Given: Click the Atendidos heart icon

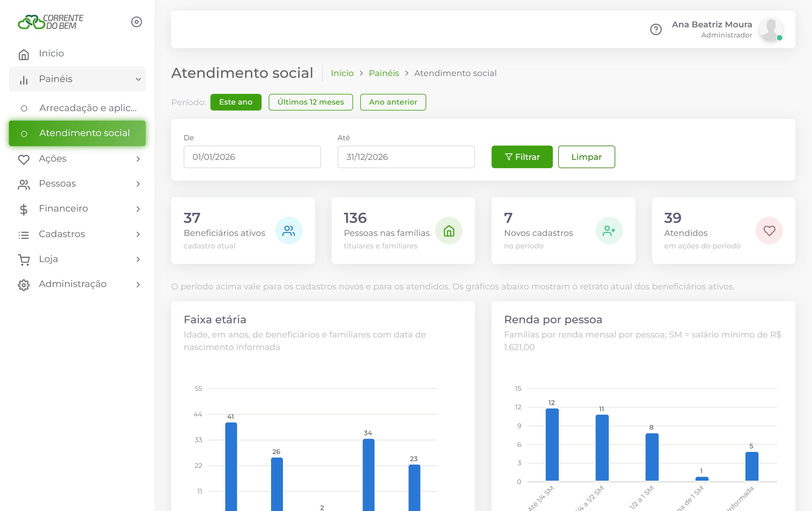Looking at the screenshot, I should (x=769, y=231).
